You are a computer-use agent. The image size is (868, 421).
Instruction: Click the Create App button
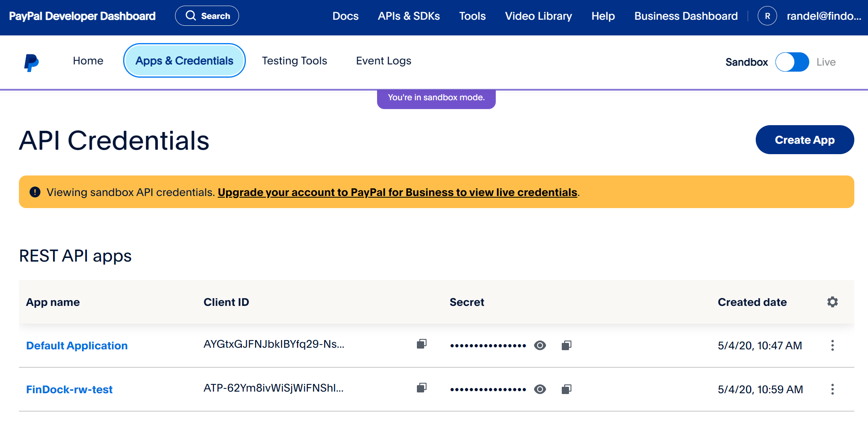tap(804, 140)
